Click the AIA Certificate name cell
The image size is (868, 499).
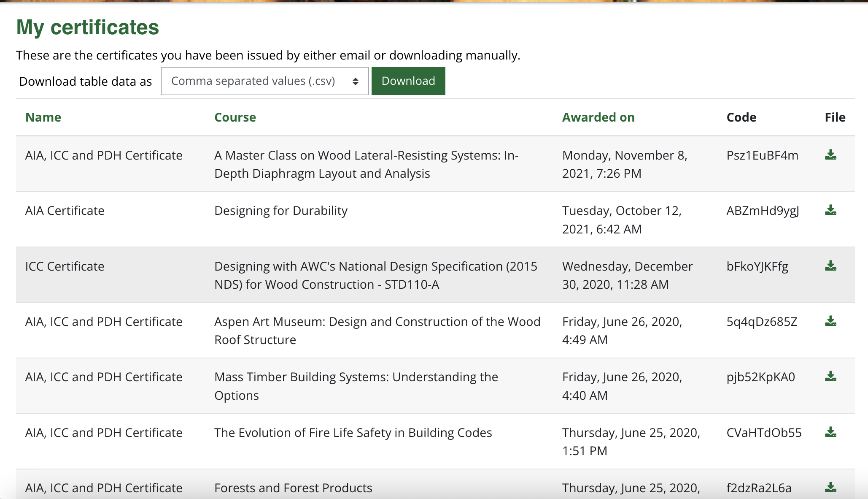(65, 211)
